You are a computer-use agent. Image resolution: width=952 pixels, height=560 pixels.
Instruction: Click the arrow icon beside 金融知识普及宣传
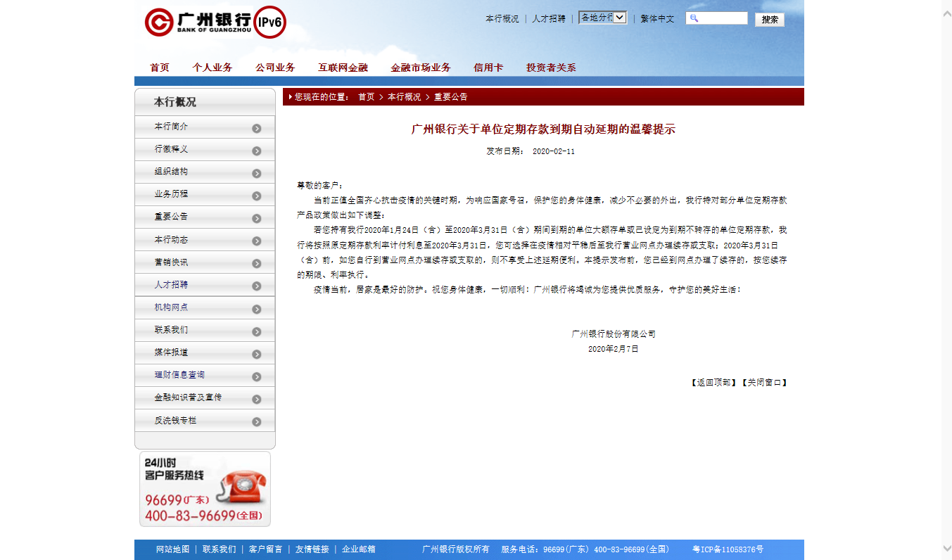click(257, 399)
